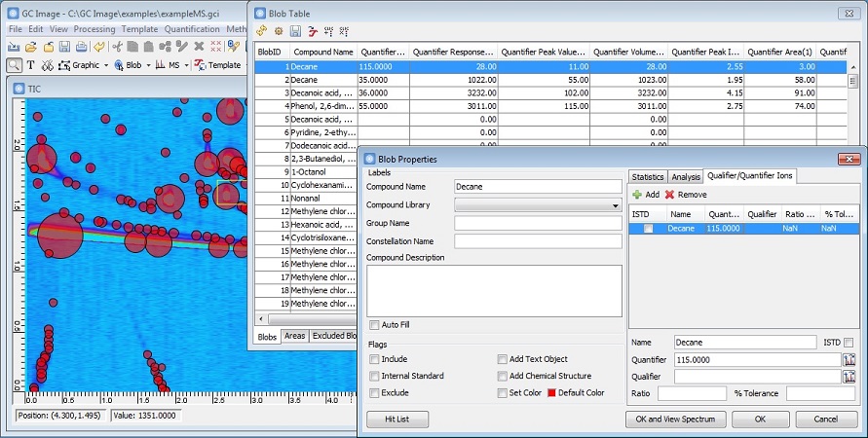Screen dimensions: 868x438
Task: Click the green plus Add ion button
Action: pos(645,195)
